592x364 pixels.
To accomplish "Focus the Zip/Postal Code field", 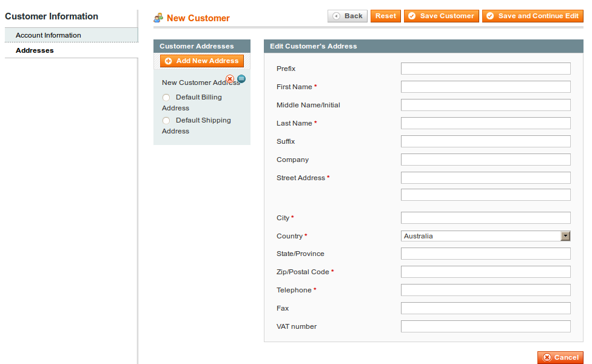I will pos(485,272).
